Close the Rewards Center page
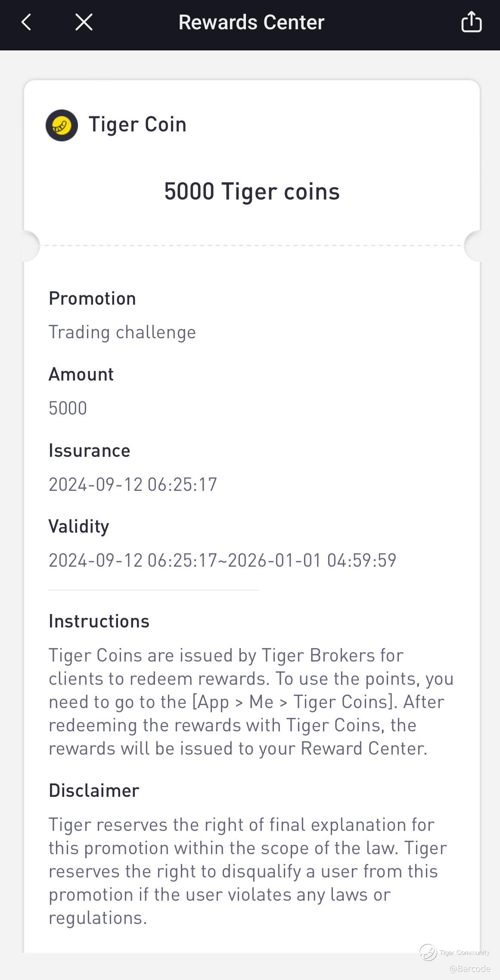 [x=84, y=22]
